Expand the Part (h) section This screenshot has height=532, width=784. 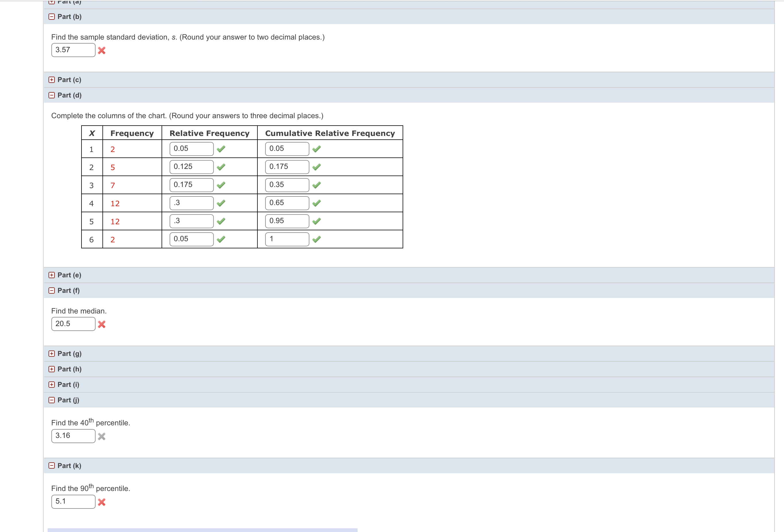(x=52, y=369)
